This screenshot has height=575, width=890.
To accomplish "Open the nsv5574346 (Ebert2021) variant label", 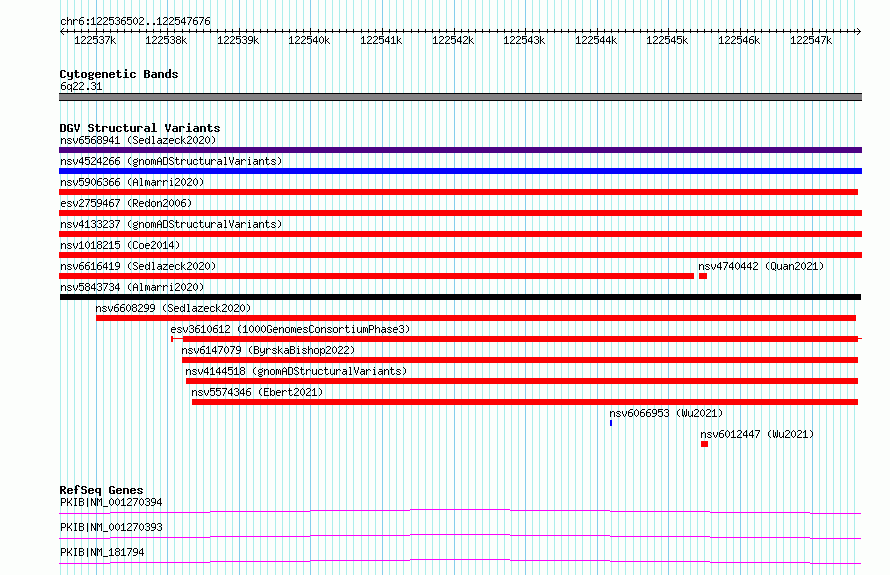I will point(257,392).
